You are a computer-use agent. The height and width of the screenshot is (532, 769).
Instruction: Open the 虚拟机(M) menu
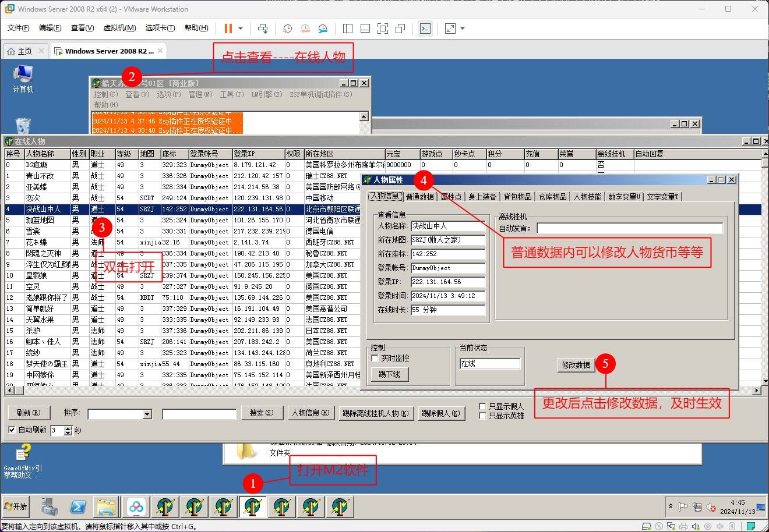pyautogui.click(x=119, y=28)
